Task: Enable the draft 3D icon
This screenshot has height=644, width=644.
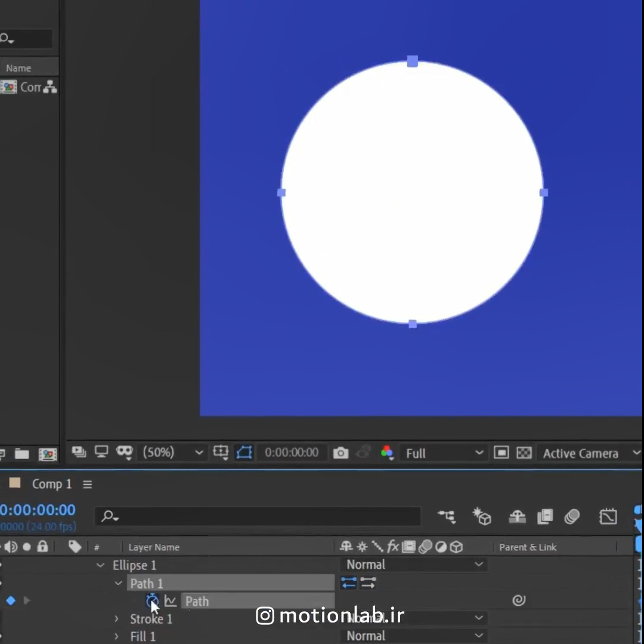Action: pos(482,516)
